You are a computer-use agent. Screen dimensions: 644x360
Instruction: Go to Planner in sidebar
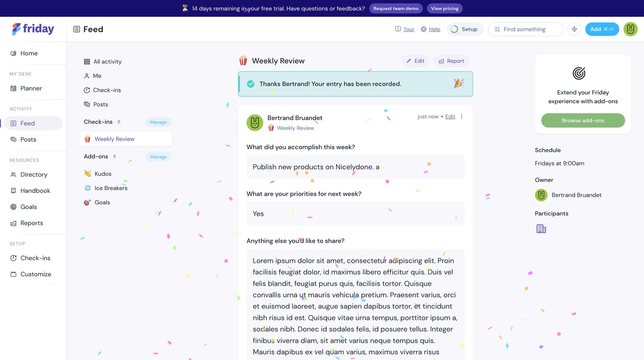point(31,88)
